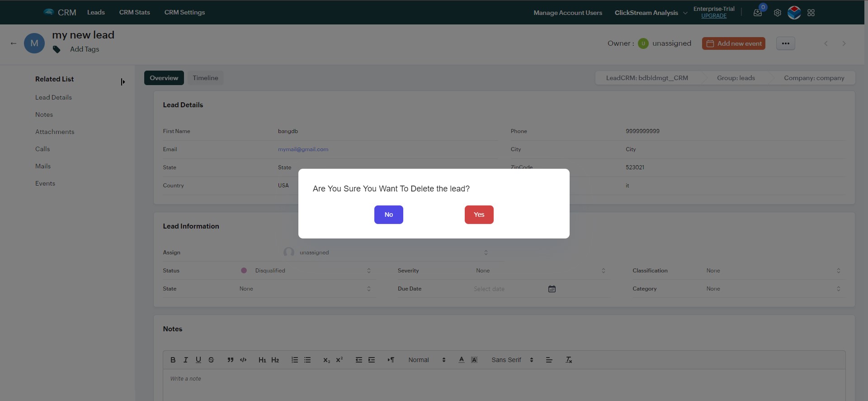
Task: Click the Add new event button
Action: [x=733, y=43]
